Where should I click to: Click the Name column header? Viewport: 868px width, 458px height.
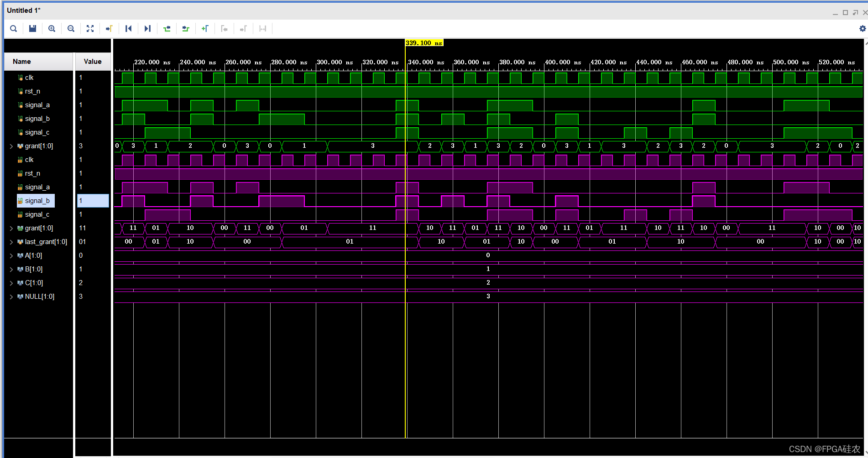(39, 62)
